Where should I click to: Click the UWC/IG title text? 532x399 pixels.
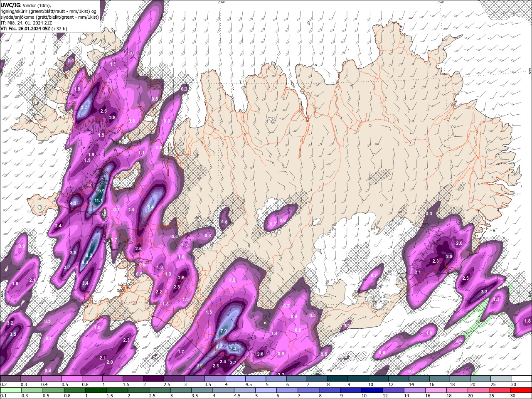(10, 5)
